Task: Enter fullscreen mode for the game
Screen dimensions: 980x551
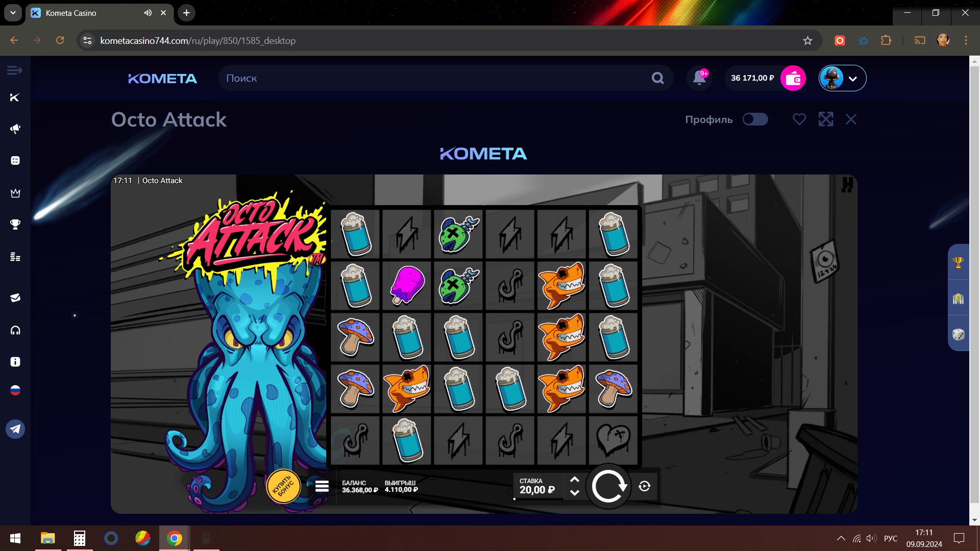Action: [x=825, y=119]
